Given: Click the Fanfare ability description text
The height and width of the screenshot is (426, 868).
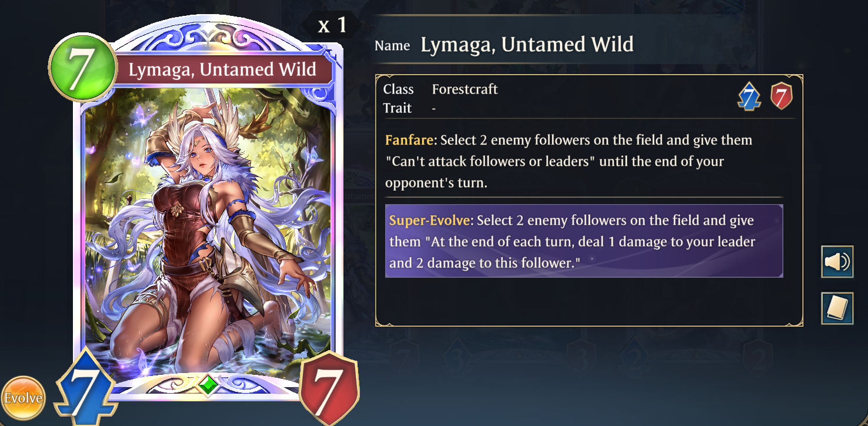Looking at the screenshot, I should (569, 161).
